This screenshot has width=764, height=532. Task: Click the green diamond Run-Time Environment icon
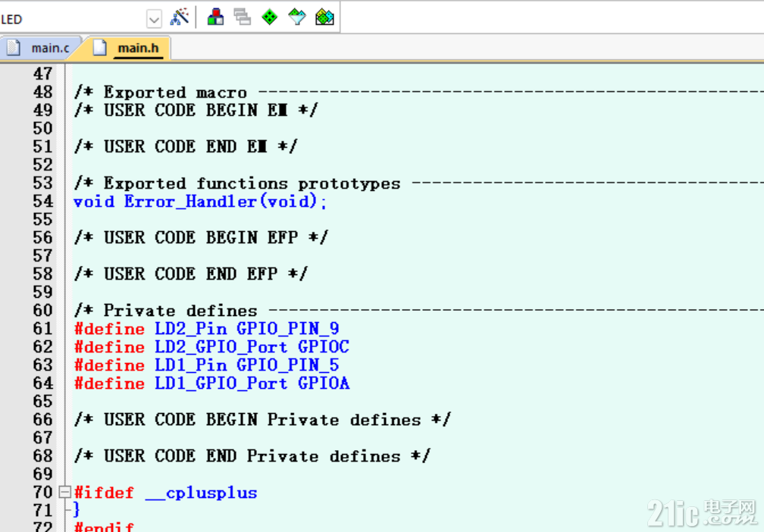270,17
